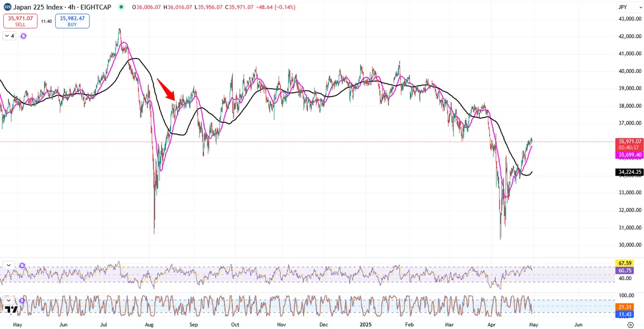Click the magenta 35,699.40 price label
Viewport: 644px width, 329px height.
pyautogui.click(x=629, y=155)
